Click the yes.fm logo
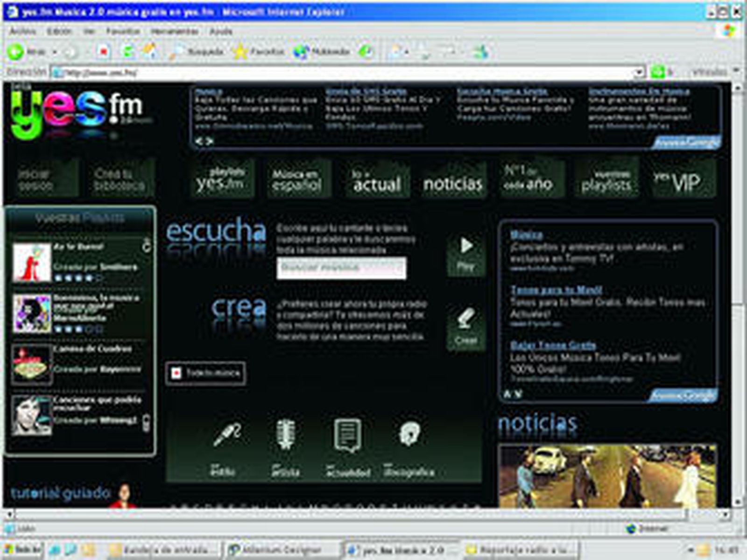 (x=77, y=112)
